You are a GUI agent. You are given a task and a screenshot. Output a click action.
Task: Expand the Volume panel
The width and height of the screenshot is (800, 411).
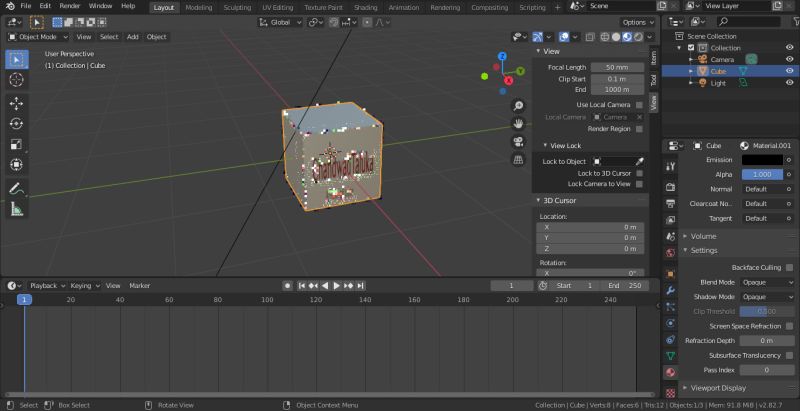coord(703,236)
